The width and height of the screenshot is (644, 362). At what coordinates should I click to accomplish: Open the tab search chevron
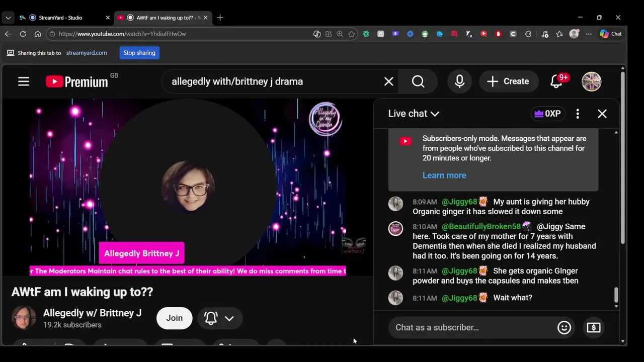[x=8, y=18]
